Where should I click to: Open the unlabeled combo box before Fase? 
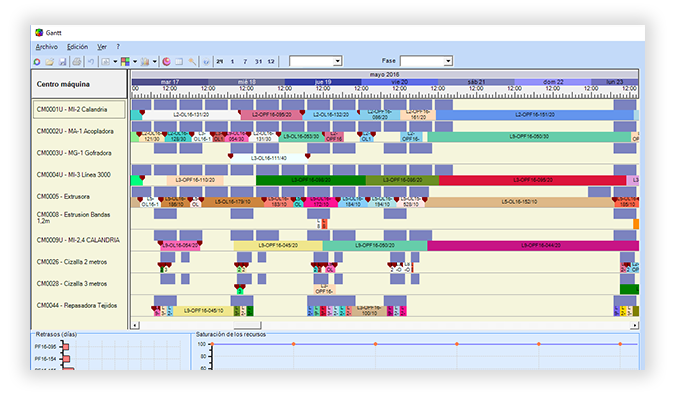click(x=316, y=61)
